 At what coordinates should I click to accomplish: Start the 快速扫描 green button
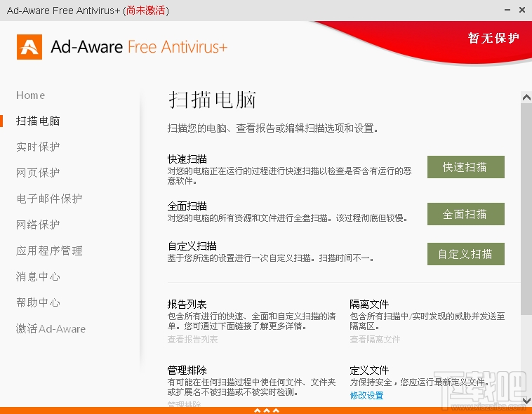click(466, 167)
